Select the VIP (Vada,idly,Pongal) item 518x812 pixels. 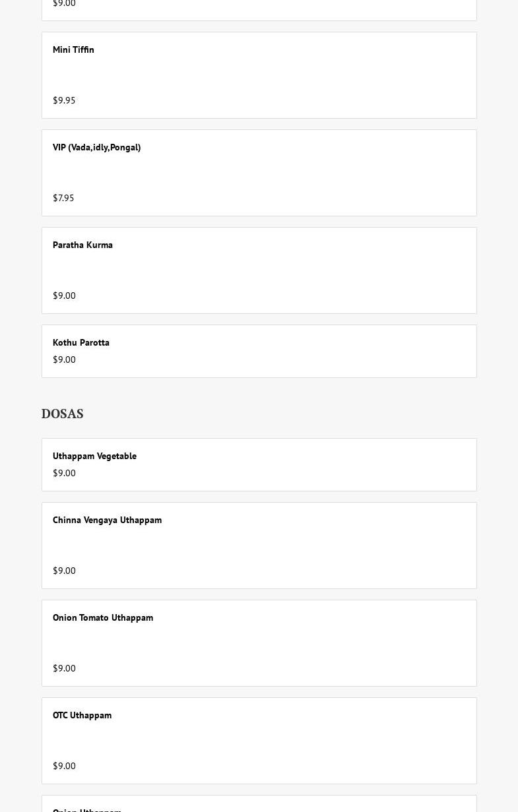point(96,148)
